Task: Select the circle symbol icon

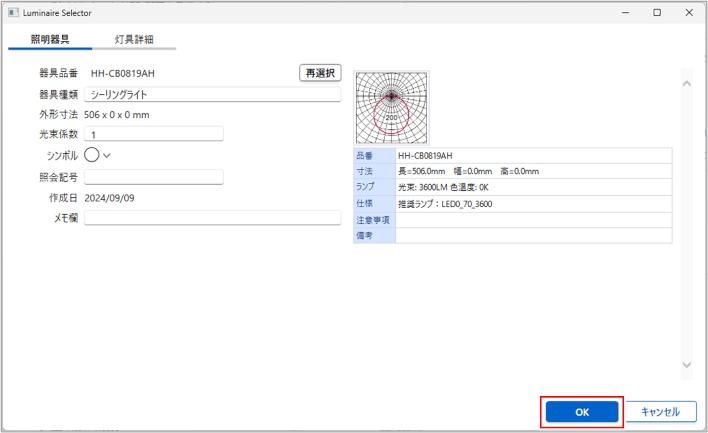Action: click(92, 155)
